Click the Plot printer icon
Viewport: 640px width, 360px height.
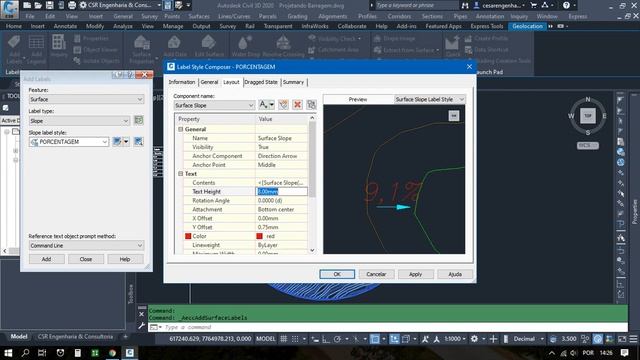click(x=72, y=5)
